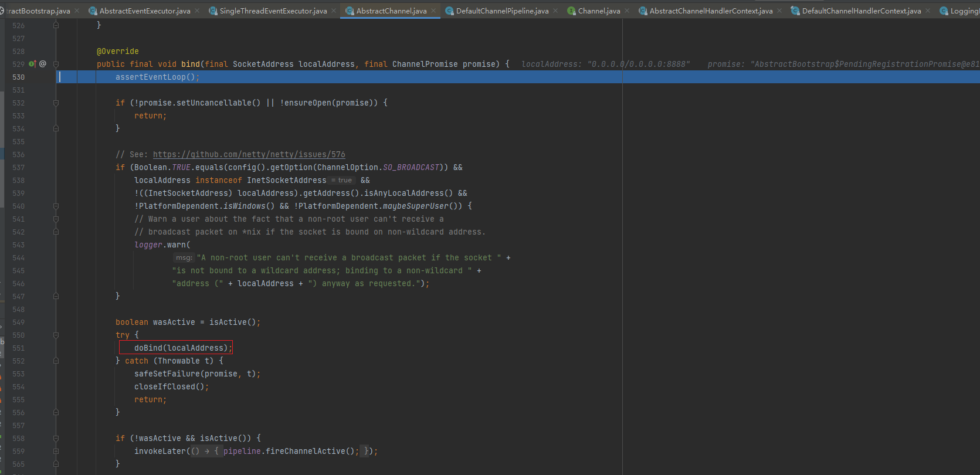This screenshot has height=475, width=980.
Task: Click line number 551 in the gutter
Action: click(x=19, y=348)
